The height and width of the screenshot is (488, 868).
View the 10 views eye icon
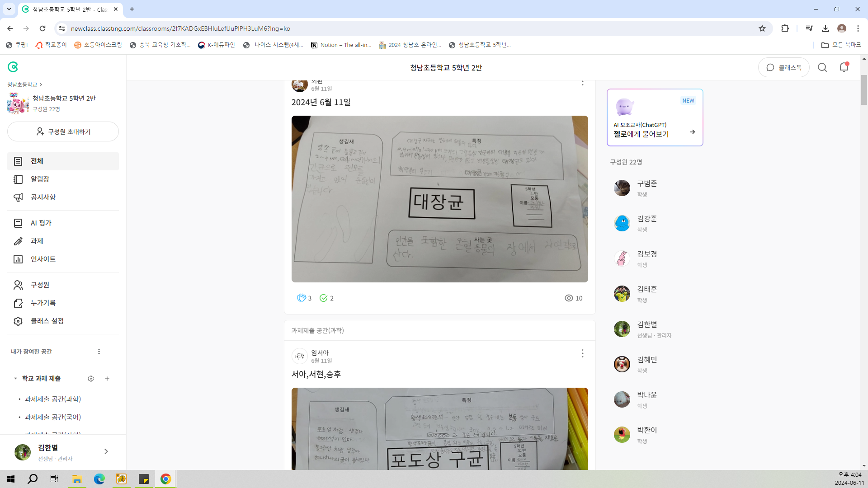click(569, 298)
